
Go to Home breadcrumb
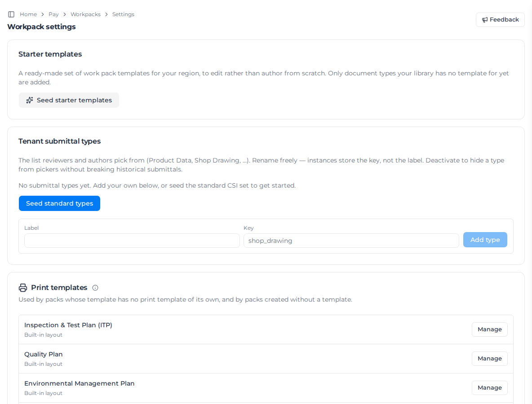28,14
